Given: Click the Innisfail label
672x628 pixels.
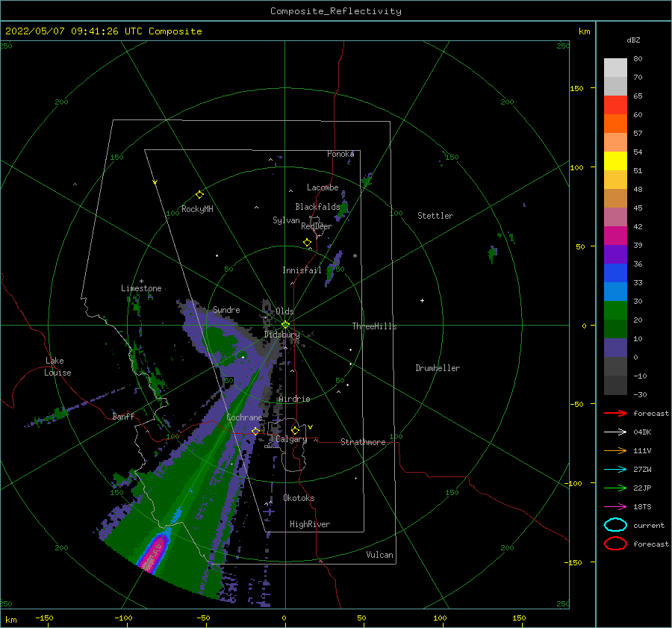Looking at the screenshot, I should point(302,270).
